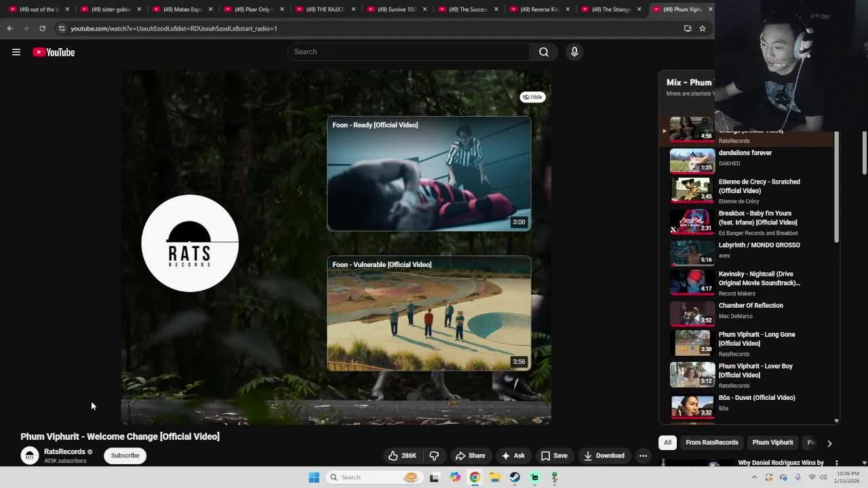Click the Windows taskbar search box
The height and width of the screenshot is (488, 868).
tap(373, 477)
